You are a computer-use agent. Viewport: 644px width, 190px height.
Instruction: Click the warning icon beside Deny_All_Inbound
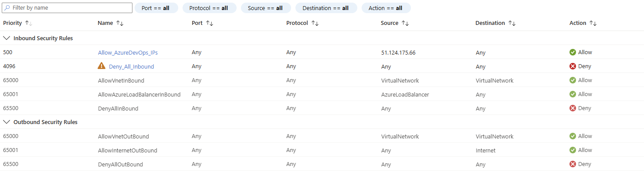coord(102,66)
